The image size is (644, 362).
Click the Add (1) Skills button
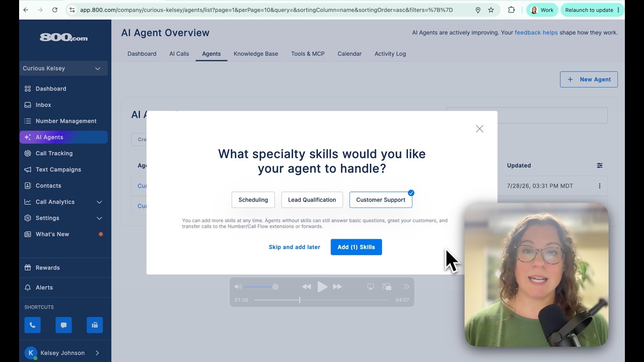(x=356, y=247)
